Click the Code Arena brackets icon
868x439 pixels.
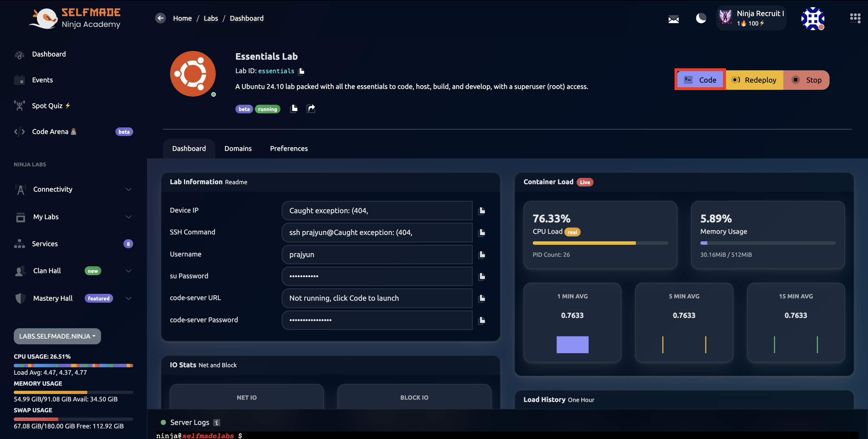(20, 131)
